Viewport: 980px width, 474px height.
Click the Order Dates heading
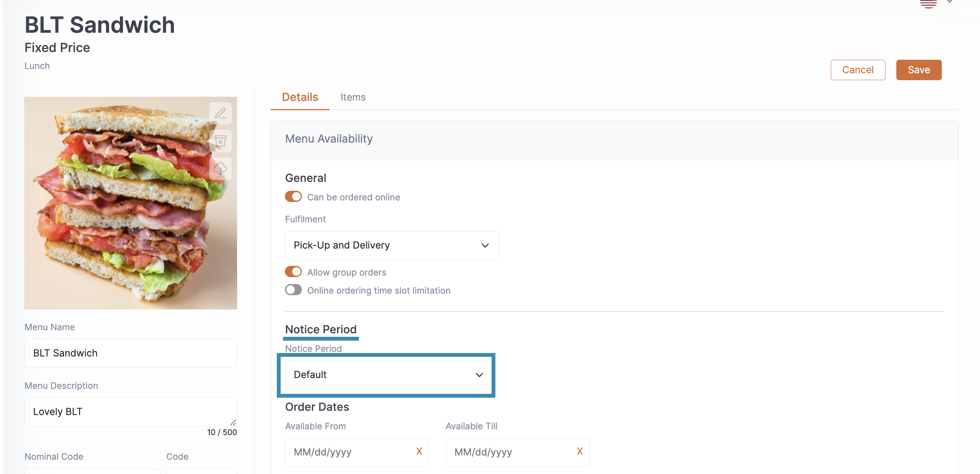[x=317, y=407]
